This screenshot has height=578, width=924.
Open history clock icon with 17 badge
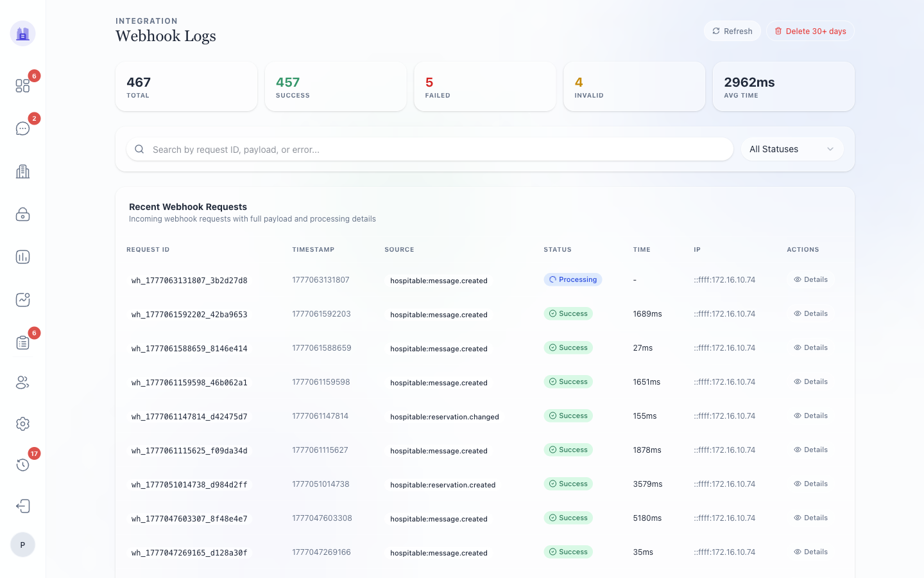click(22, 464)
